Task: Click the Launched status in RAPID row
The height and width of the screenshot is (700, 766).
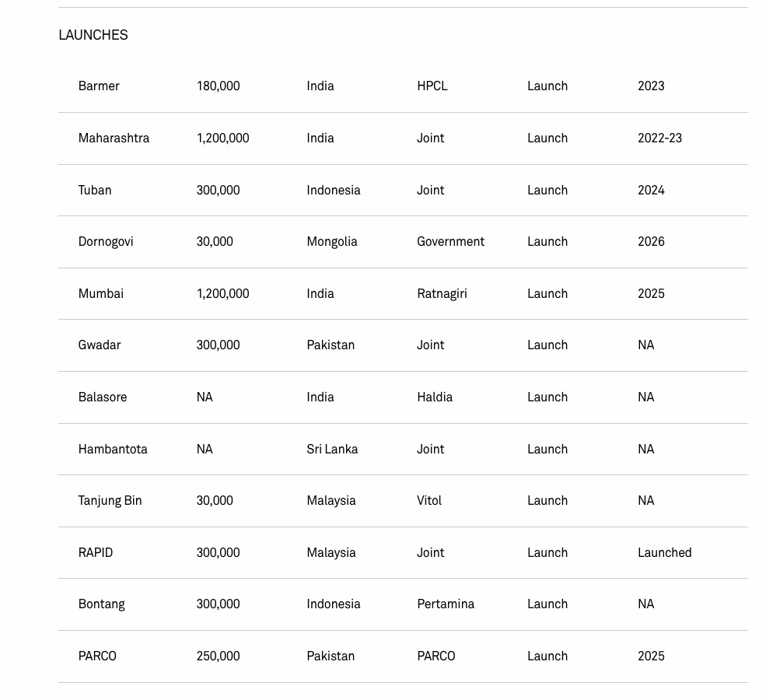Action: pos(664,553)
